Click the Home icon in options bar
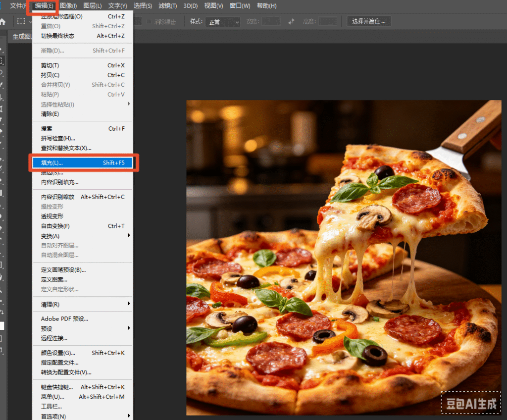Image resolution: width=507 pixels, height=420 pixels. coord(2,22)
